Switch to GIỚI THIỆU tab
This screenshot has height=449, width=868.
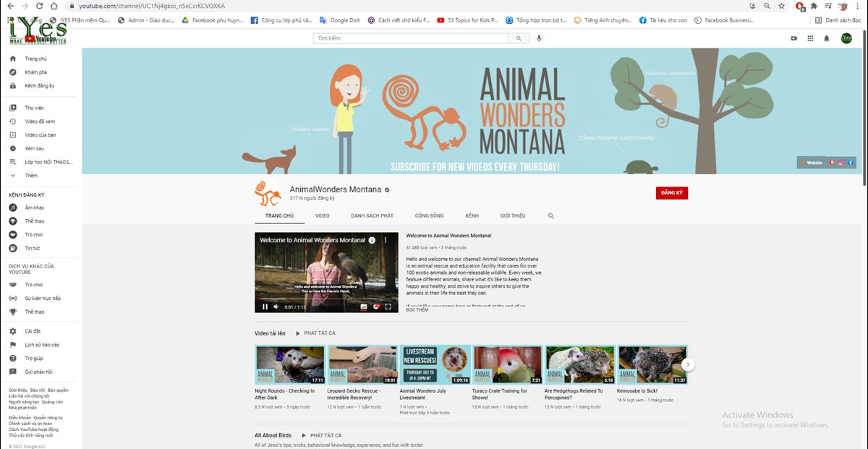pyautogui.click(x=513, y=215)
